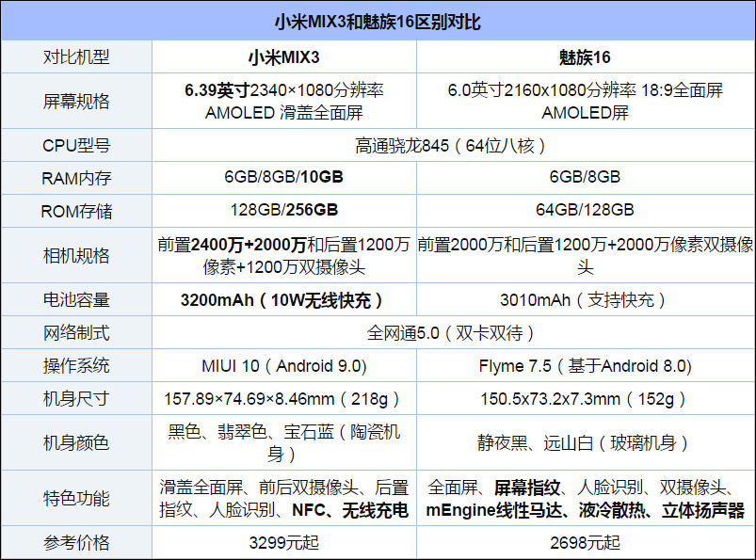Select the 相机规格 row label
The image size is (756, 560).
point(76,255)
